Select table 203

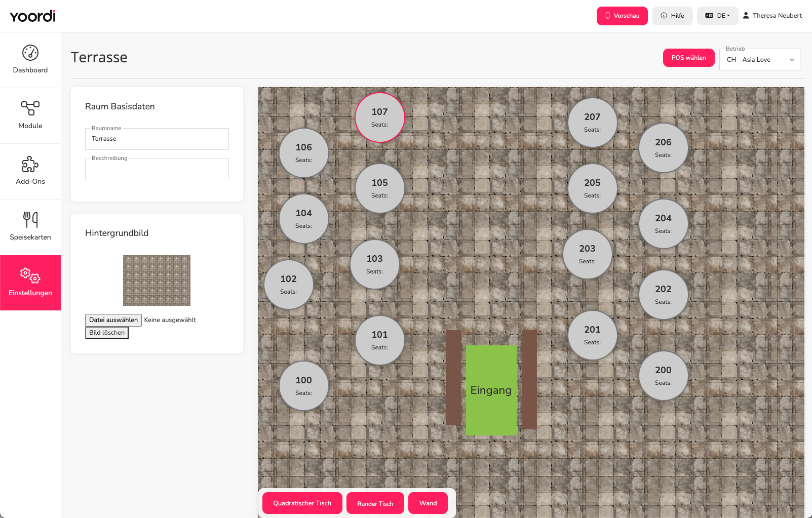(x=588, y=254)
